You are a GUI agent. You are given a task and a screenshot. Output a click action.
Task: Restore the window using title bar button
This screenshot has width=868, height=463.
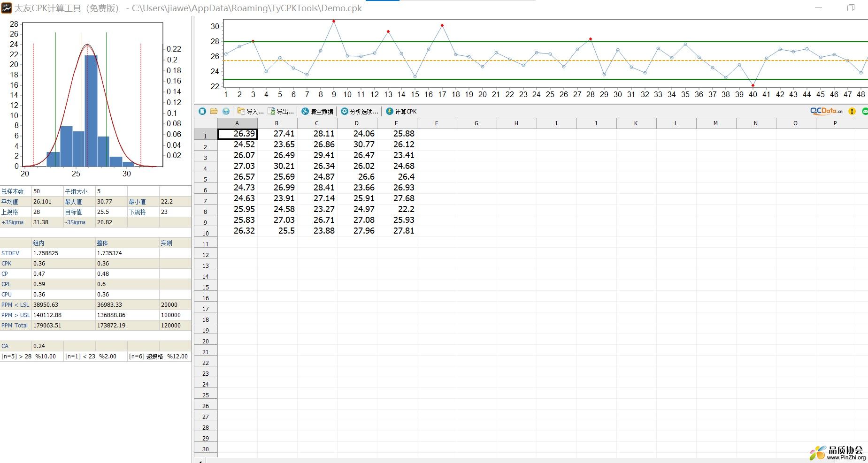[851, 8]
